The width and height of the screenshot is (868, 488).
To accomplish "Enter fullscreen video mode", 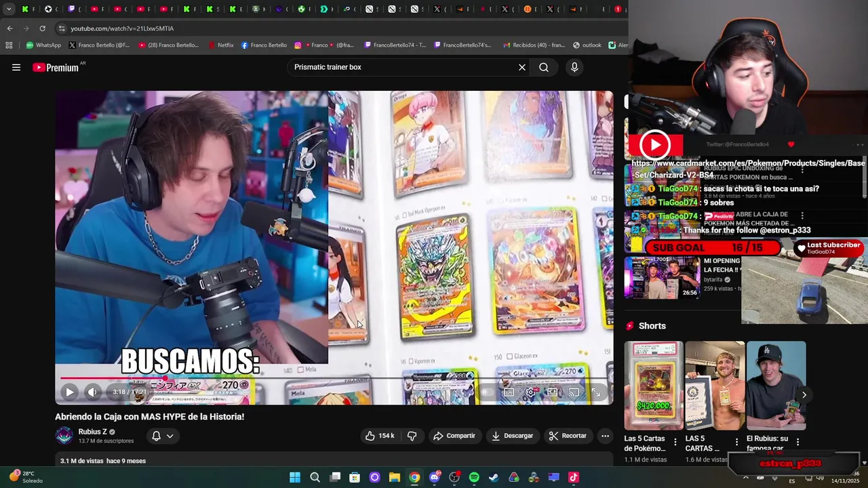I will point(595,392).
